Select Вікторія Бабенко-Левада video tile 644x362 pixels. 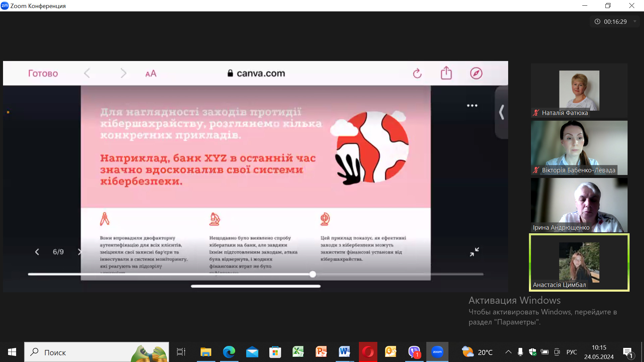click(579, 147)
